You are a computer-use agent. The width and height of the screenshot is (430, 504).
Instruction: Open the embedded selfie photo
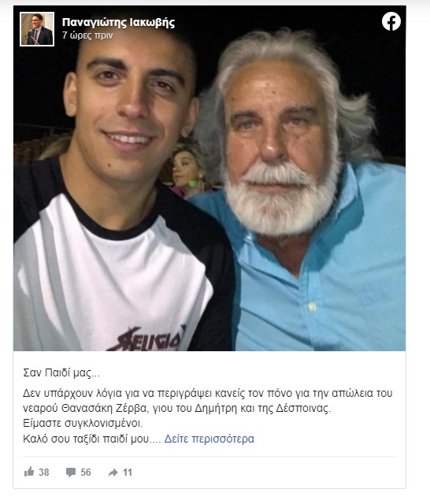click(209, 178)
